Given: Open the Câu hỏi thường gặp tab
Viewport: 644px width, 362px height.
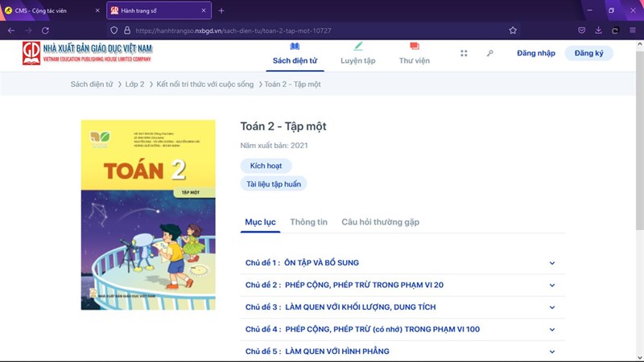Looking at the screenshot, I should tap(380, 222).
